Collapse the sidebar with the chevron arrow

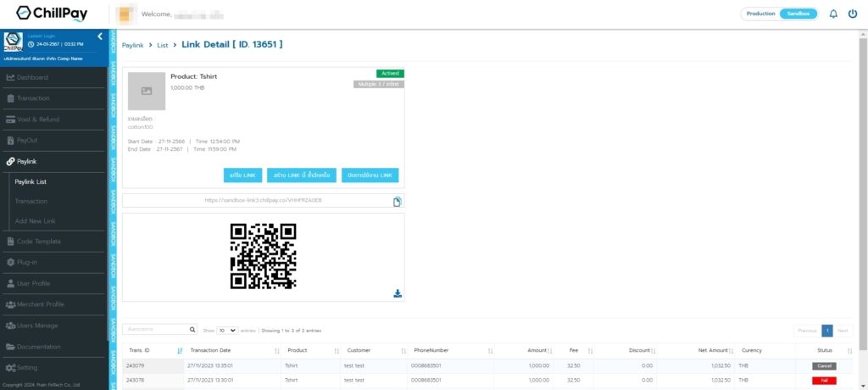point(100,36)
